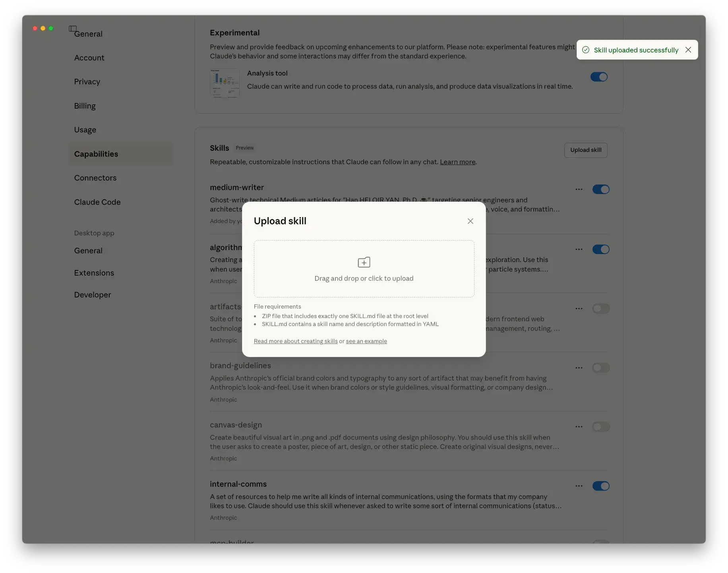Open brand-guidelines skill more options

[x=579, y=368]
